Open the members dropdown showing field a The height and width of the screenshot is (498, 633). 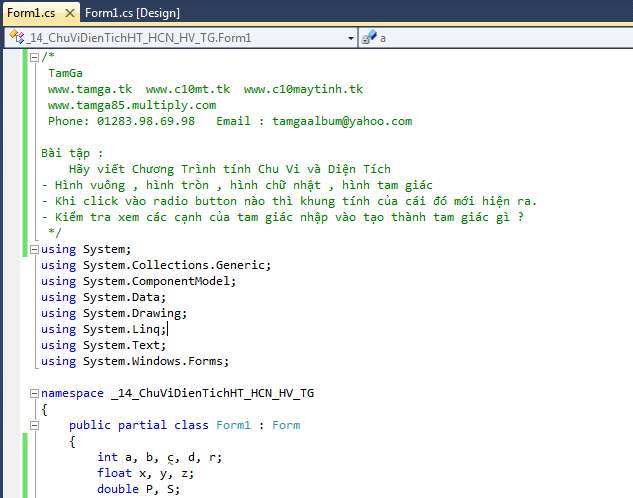coord(496,38)
